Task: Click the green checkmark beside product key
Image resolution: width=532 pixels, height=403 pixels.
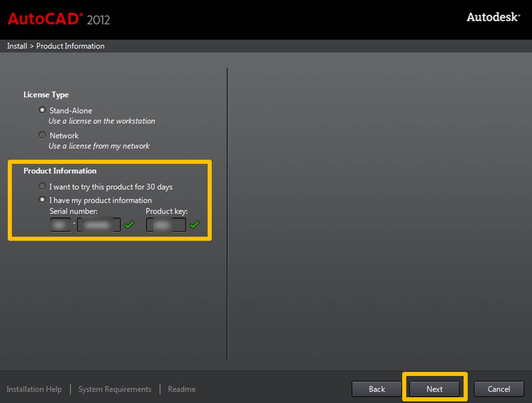Action: [195, 224]
